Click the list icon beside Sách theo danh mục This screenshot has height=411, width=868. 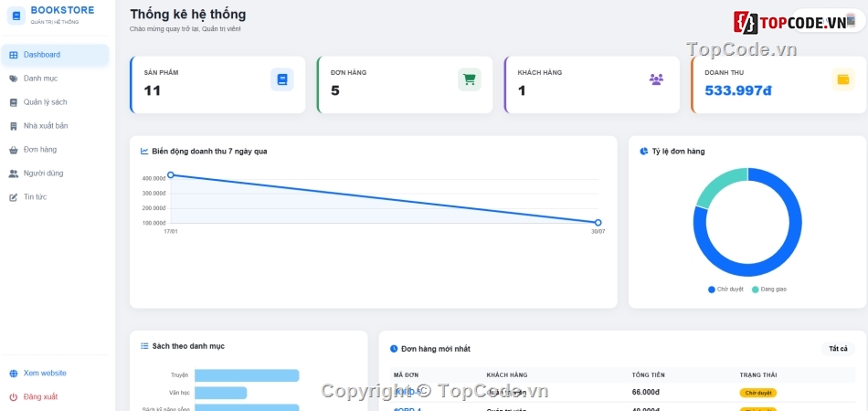coord(144,346)
